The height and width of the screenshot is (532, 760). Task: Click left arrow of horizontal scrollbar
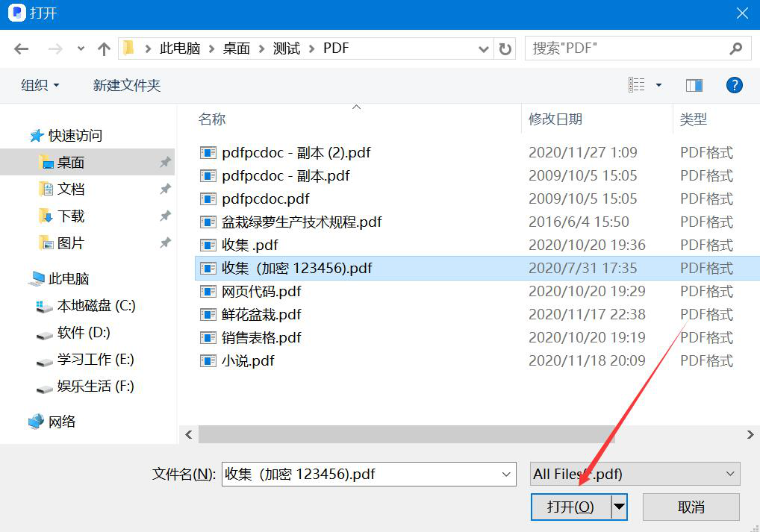pos(189,434)
